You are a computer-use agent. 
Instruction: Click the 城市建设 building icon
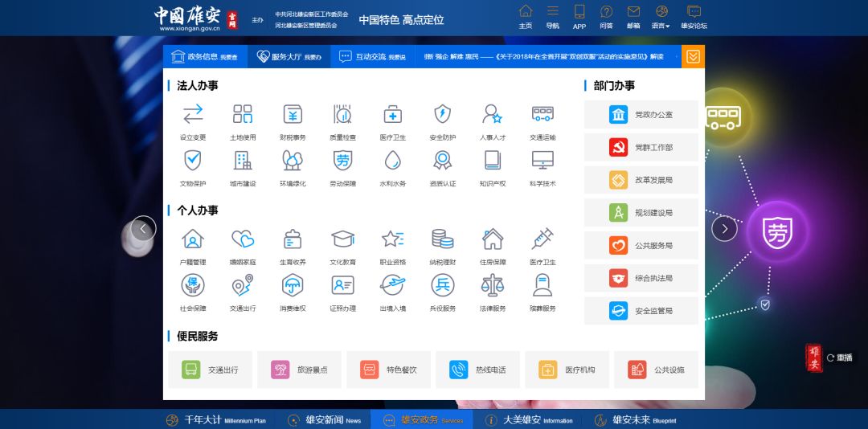pos(243,160)
